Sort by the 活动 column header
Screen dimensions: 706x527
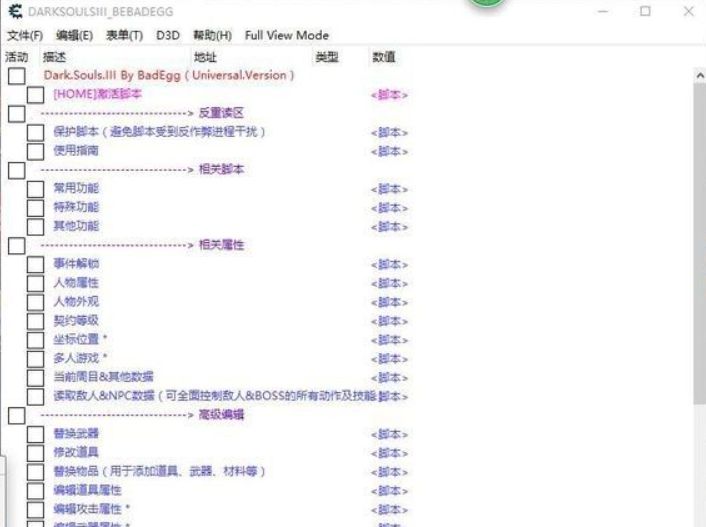(17, 57)
